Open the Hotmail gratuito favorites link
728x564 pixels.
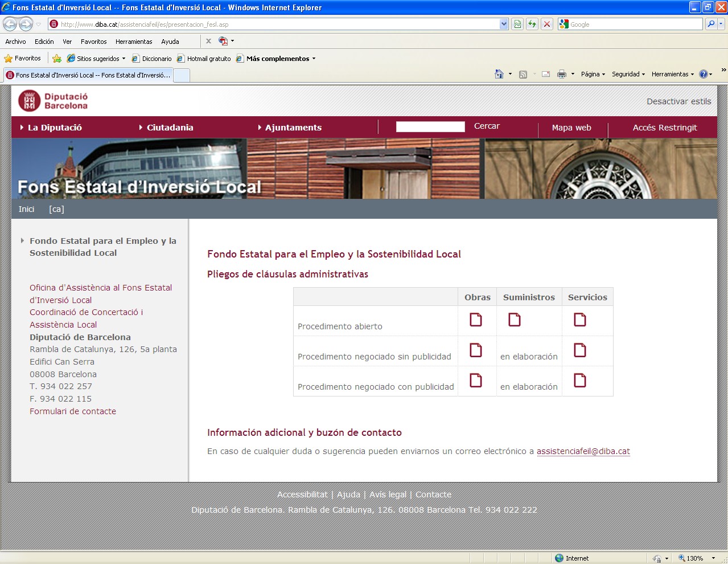204,58
